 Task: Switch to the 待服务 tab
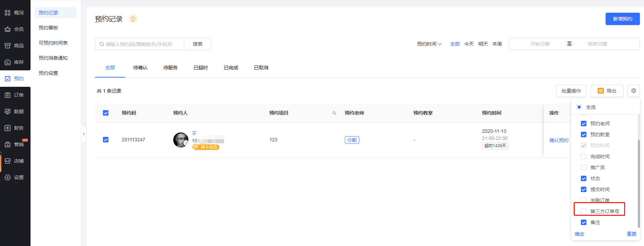pos(171,68)
